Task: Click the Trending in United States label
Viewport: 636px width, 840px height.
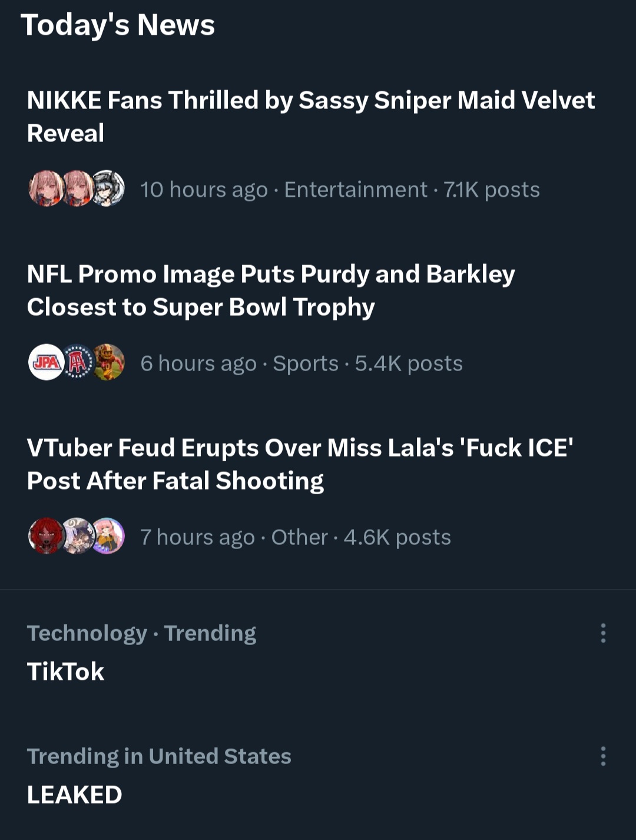Action: coord(159,756)
